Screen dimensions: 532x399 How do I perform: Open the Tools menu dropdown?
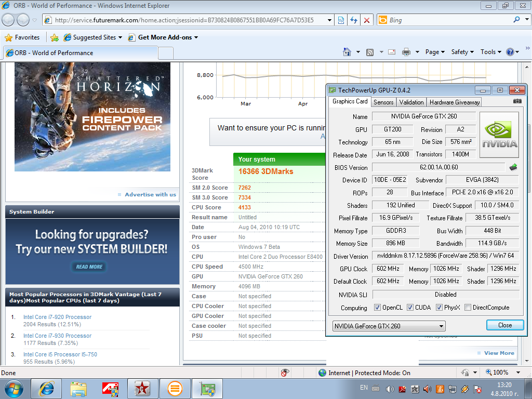tap(490, 52)
